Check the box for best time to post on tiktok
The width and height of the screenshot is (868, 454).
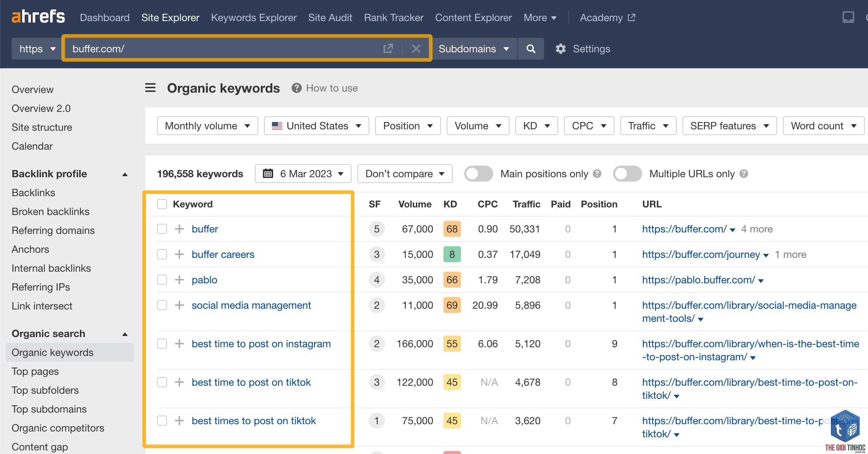click(162, 382)
